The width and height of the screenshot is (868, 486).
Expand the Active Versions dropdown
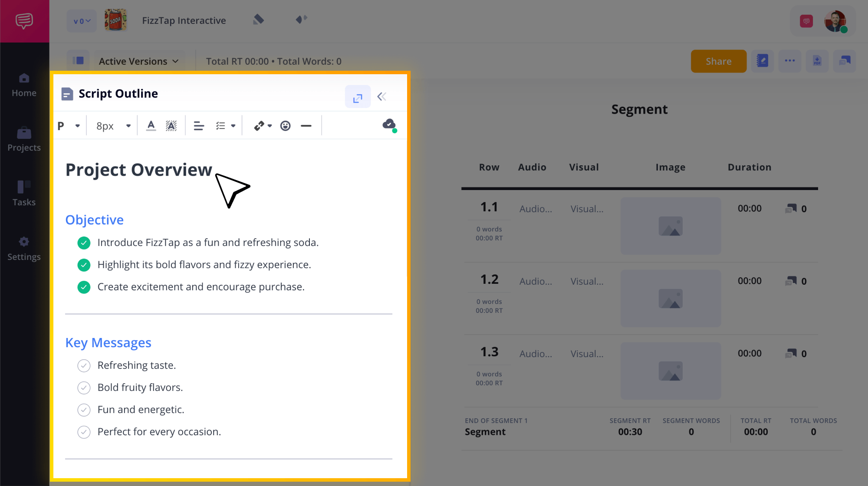click(x=138, y=61)
